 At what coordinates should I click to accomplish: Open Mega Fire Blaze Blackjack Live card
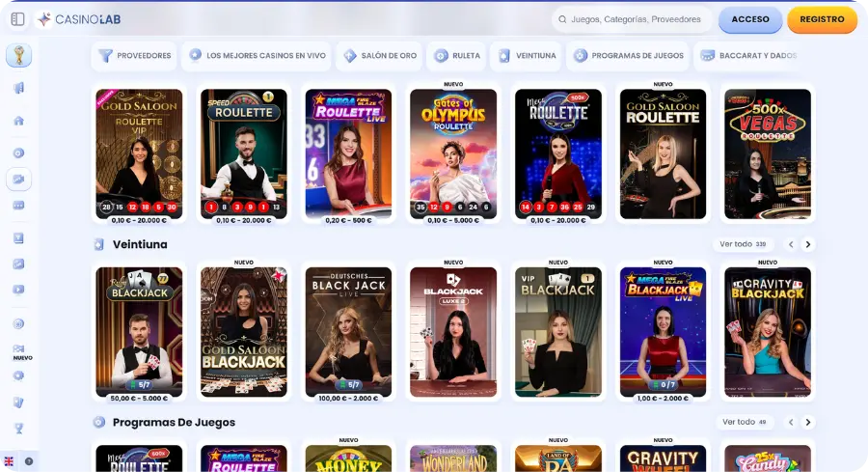[663, 332]
